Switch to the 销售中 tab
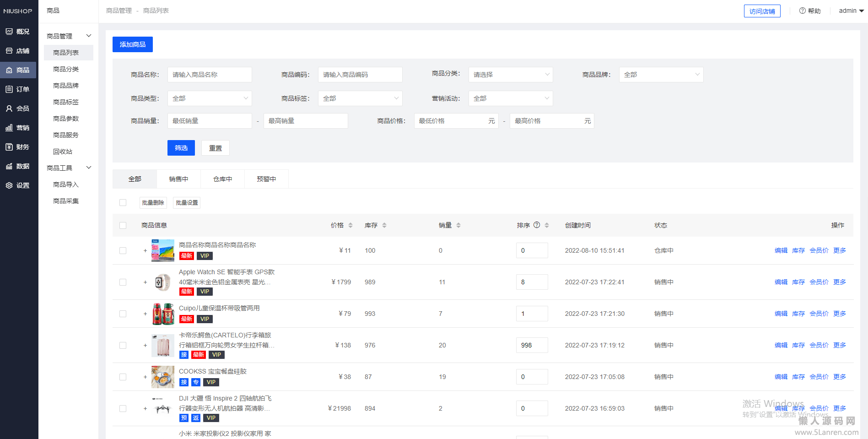The width and height of the screenshot is (868, 439). [178, 179]
